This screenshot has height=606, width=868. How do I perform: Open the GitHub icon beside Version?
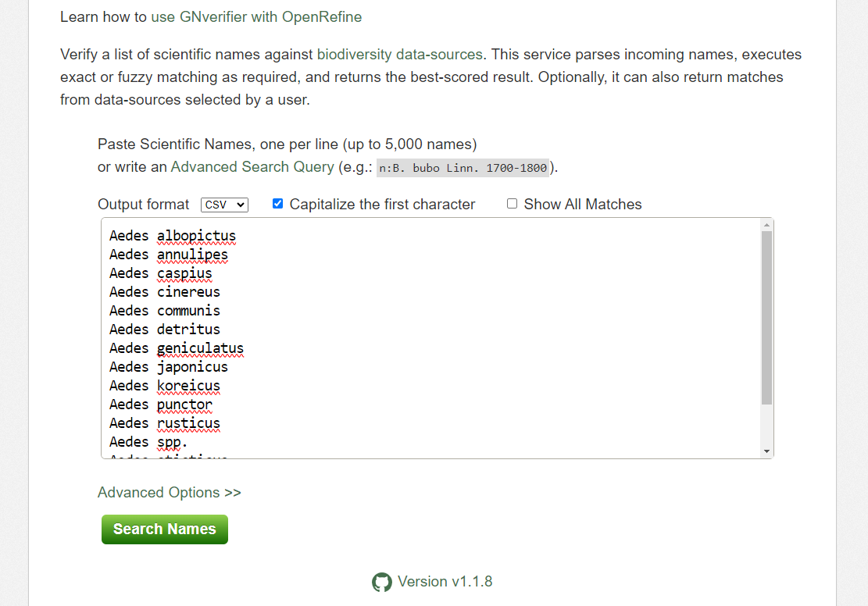coord(381,583)
